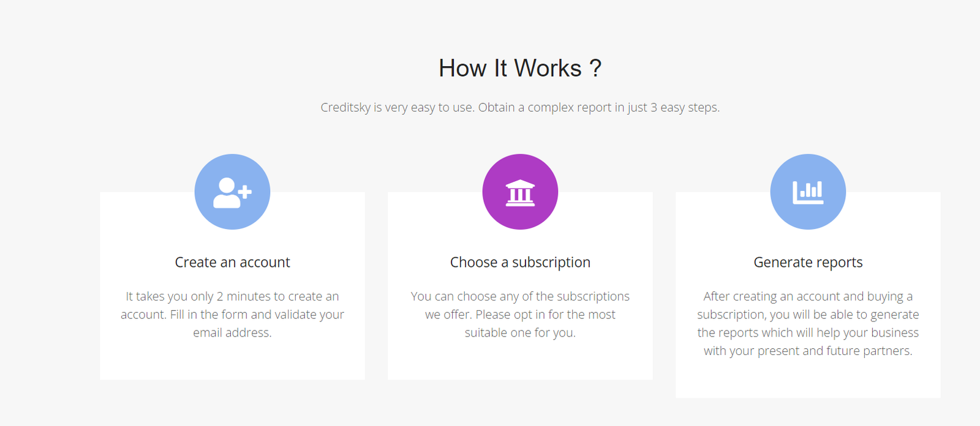Select the 'Choose a subscription' heading
980x426 pixels.
coord(520,262)
